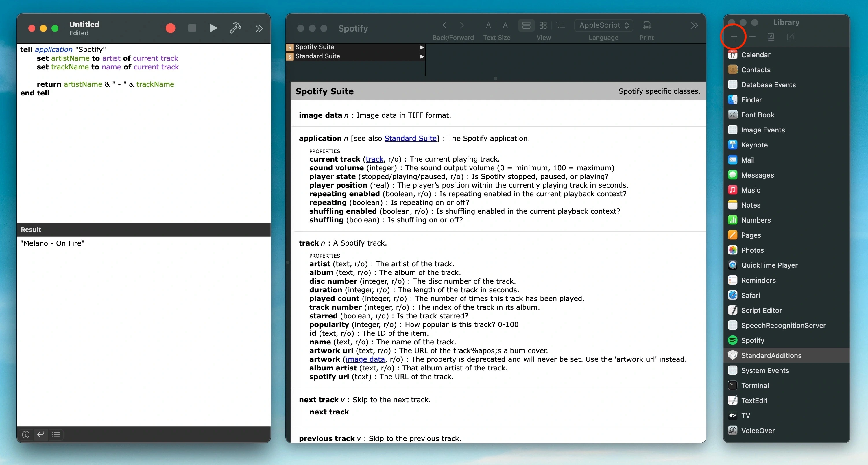Expand Untitled window toolbar overflow chevrons
Screen dimensions: 868x465
[259, 29]
